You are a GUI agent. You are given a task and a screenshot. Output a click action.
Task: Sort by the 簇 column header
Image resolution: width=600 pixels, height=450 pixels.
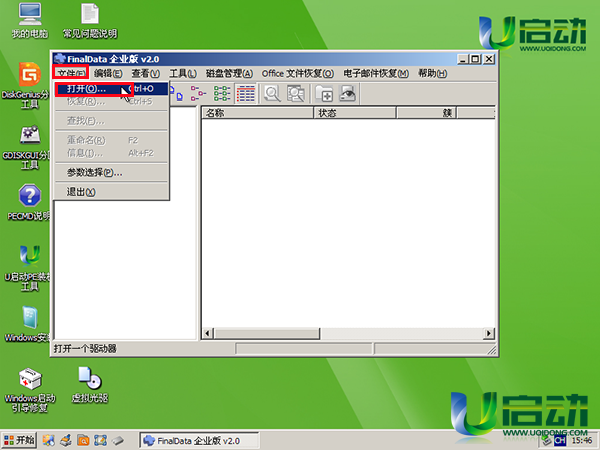pos(426,113)
